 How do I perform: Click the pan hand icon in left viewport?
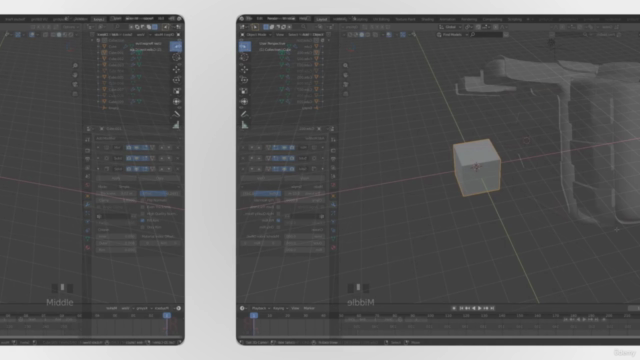click(x=75, y=75)
